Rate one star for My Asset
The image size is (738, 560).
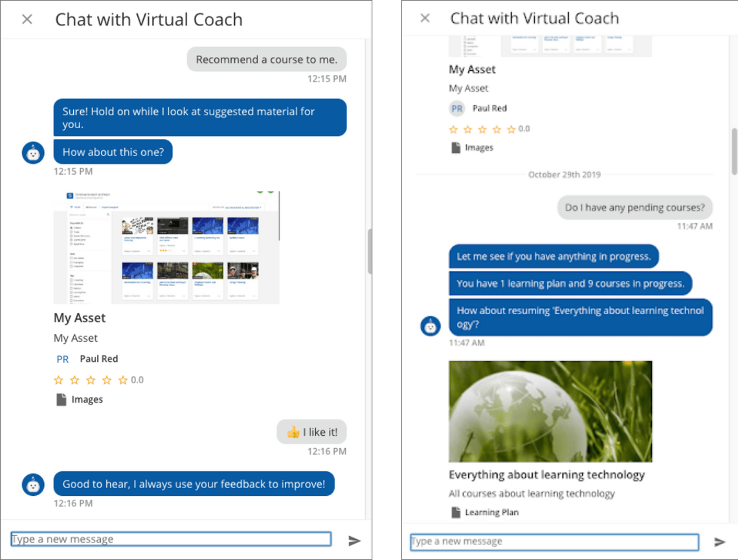[x=58, y=380]
